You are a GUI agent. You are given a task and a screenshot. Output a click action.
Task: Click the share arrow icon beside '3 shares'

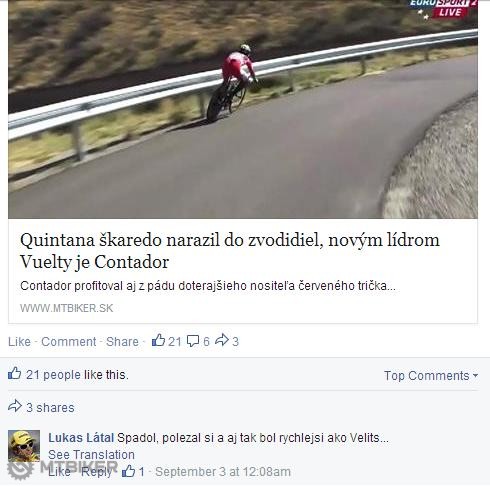[15, 406]
